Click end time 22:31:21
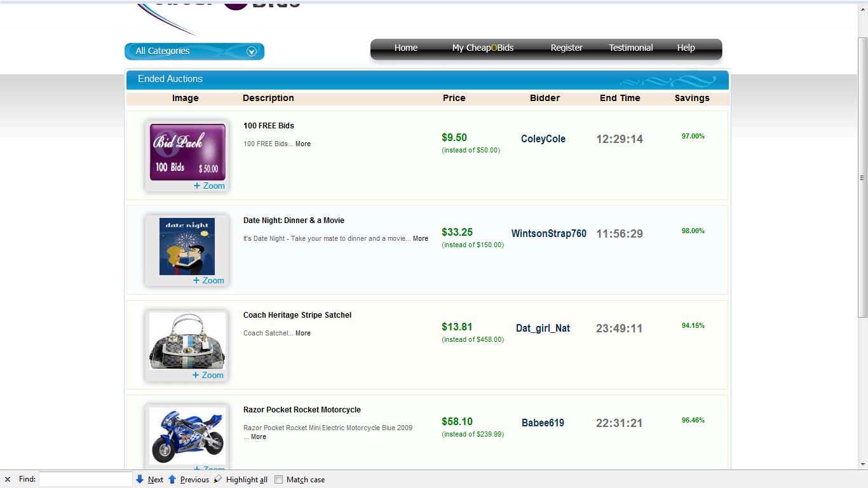This screenshot has height=488, width=868. 620,423
